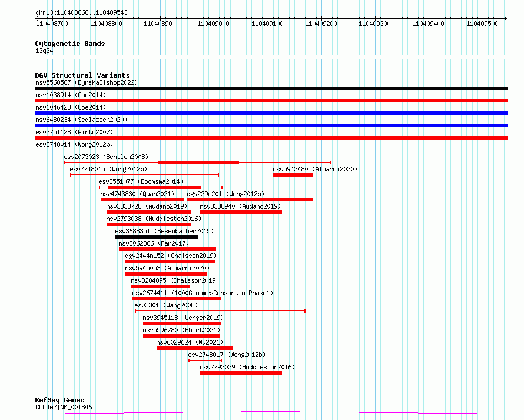The height and width of the screenshot is (420, 524).
Task: Click the nsv5560567 (ByrskaBishop2022) label
Action: pyautogui.click(x=87, y=82)
